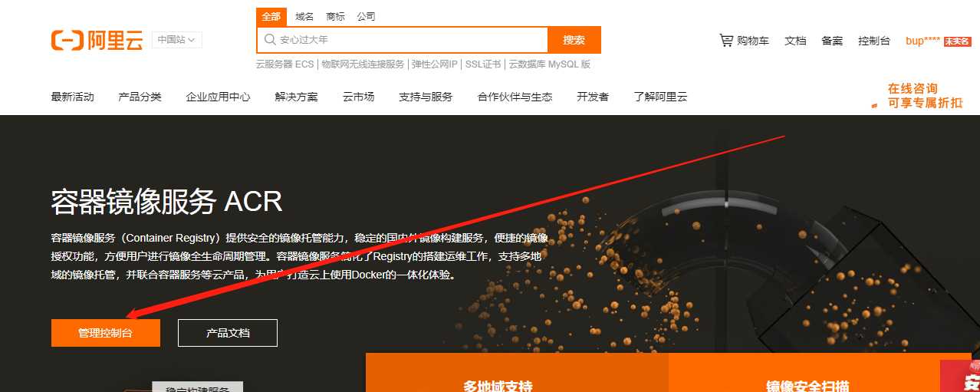
Task: Open the 云市场 menu
Action: coord(359,97)
